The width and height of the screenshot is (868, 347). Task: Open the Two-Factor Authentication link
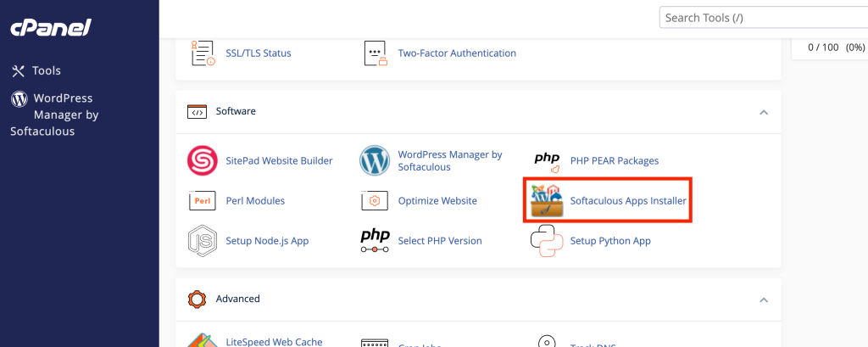point(456,53)
